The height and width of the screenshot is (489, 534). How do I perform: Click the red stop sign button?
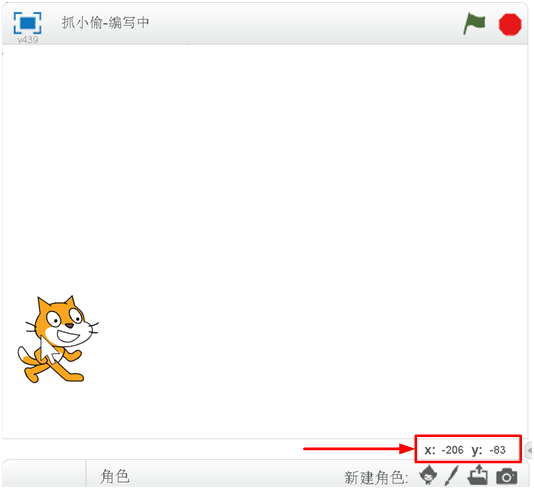pos(510,24)
